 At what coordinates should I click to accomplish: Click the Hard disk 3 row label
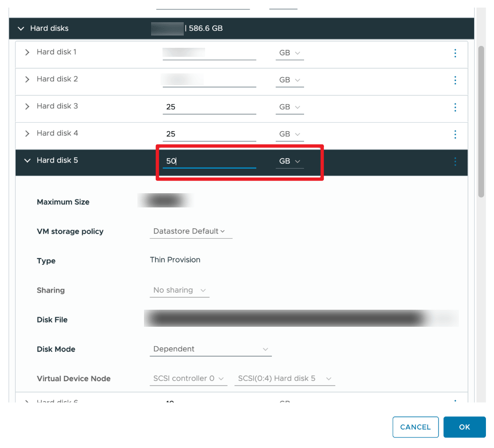[57, 106]
